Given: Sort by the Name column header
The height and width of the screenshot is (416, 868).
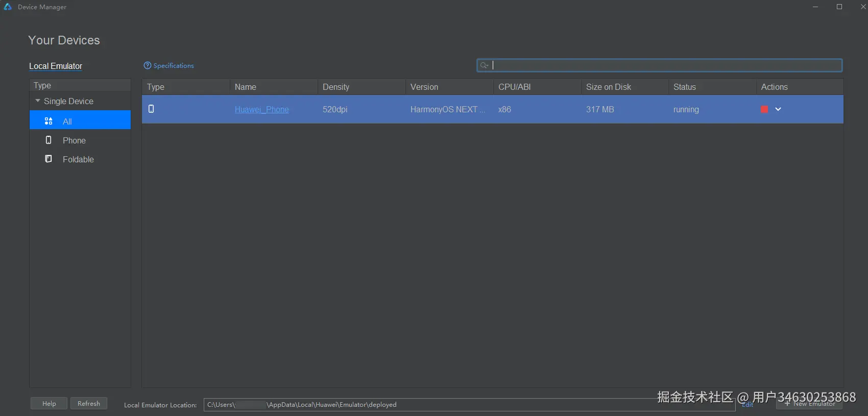Looking at the screenshot, I should coord(274,87).
